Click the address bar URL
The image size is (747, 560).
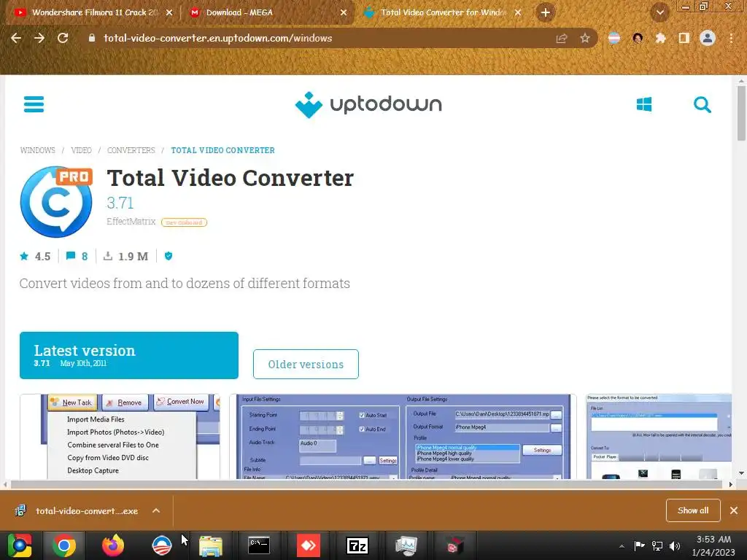(x=217, y=38)
